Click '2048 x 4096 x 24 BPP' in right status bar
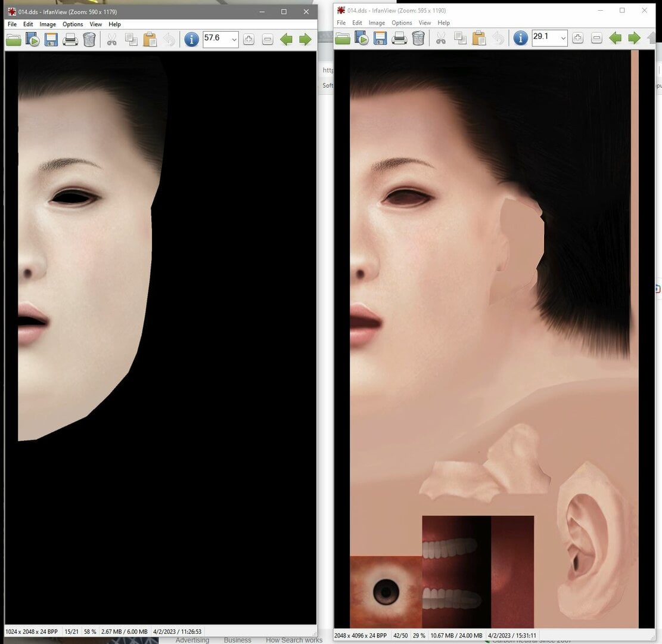 click(360, 635)
